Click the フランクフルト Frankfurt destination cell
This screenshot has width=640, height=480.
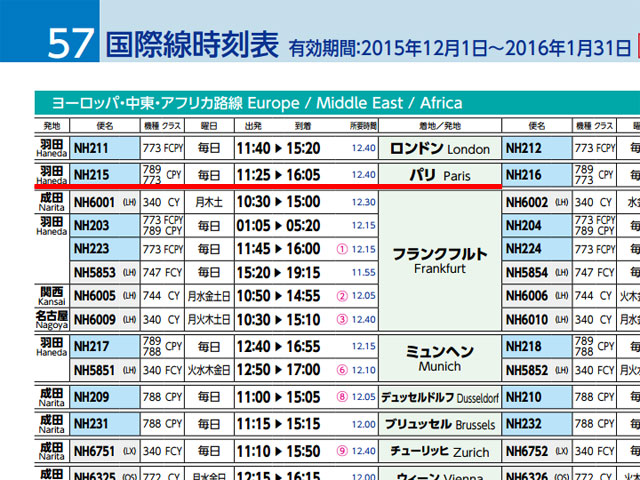[x=440, y=260]
